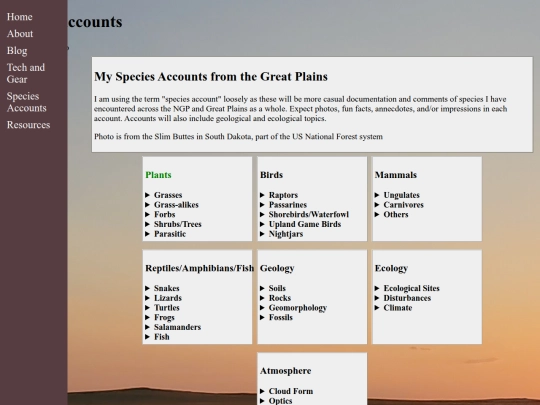Click the Slim Buttes photo caption
The image size is (540, 405).
pos(238,137)
